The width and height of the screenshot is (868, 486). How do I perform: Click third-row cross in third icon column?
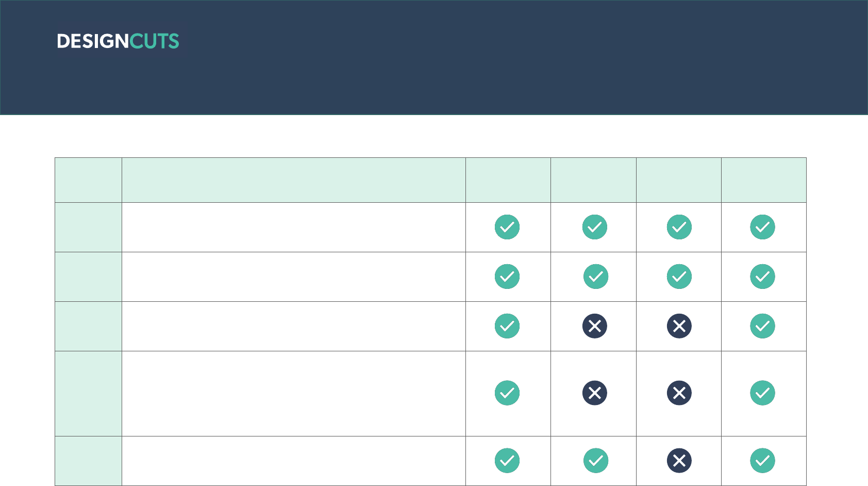pyautogui.click(x=679, y=326)
